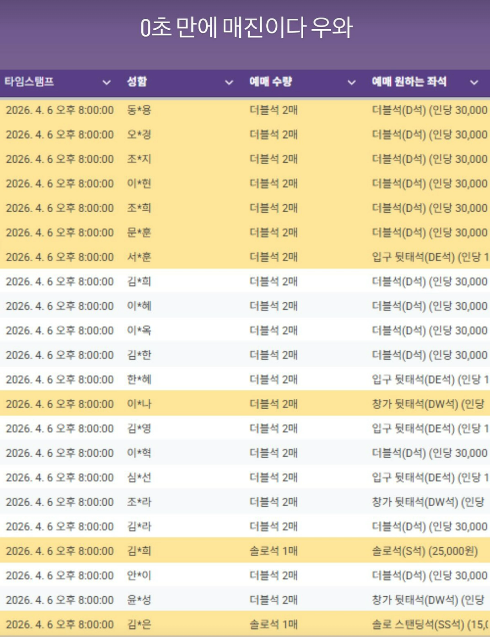Click timestamp cell in the 조*희 row
The image size is (490, 637).
coord(60,208)
